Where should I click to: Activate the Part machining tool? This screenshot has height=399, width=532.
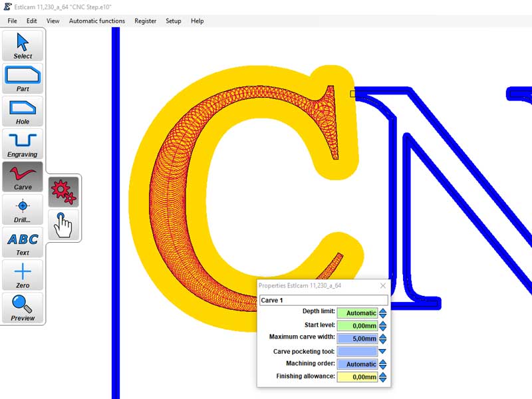(x=23, y=78)
